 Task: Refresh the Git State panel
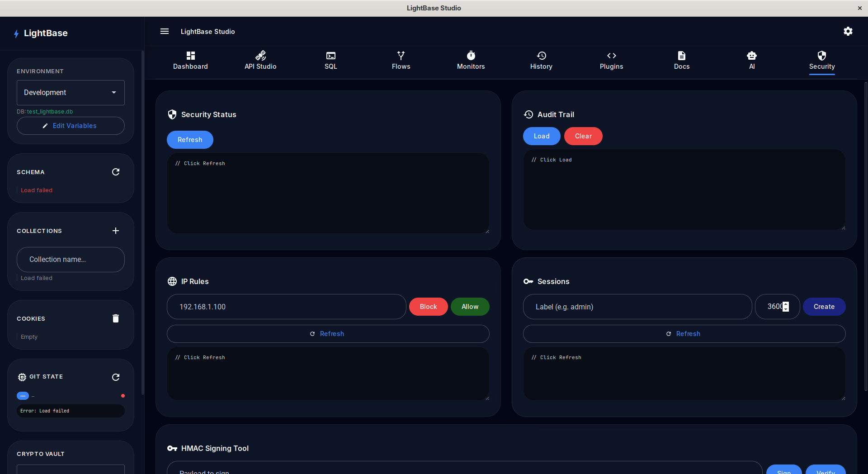tap(116, 377)
